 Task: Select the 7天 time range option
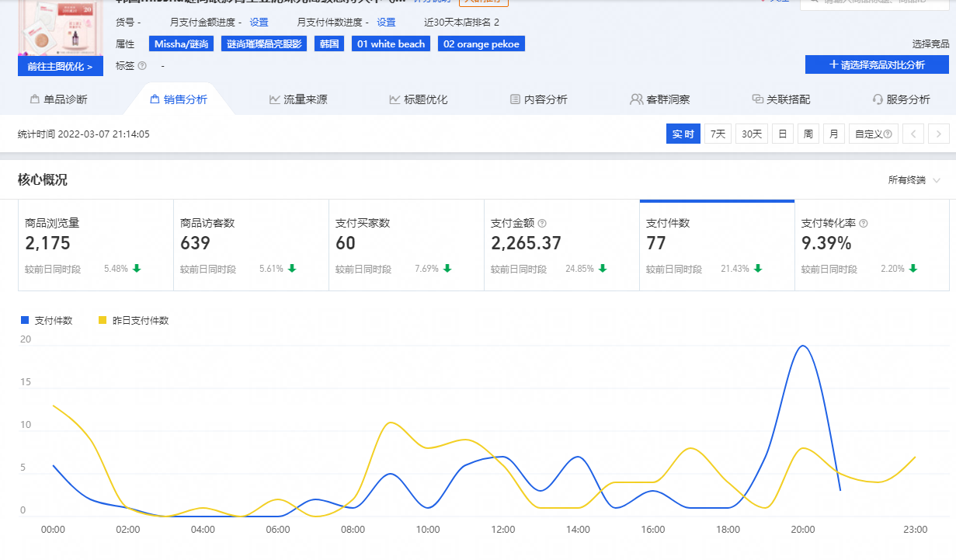(x=718, y=134)
